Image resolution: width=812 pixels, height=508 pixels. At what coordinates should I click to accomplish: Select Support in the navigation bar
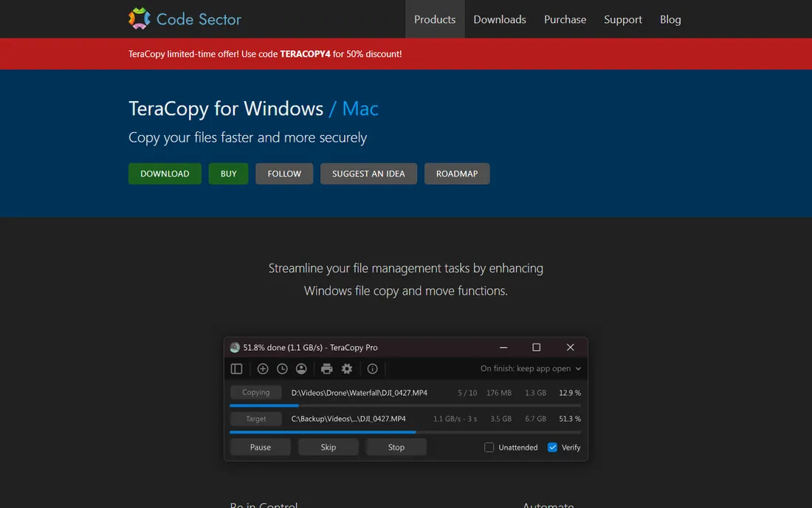pyautogui.click(x=623, y=19)
